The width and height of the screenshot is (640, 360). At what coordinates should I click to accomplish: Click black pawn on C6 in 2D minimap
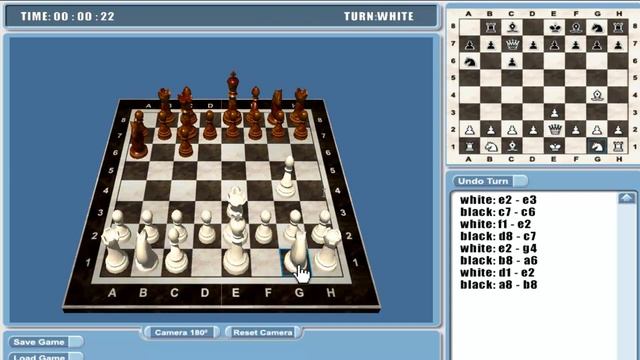click(x=512, y=61)
